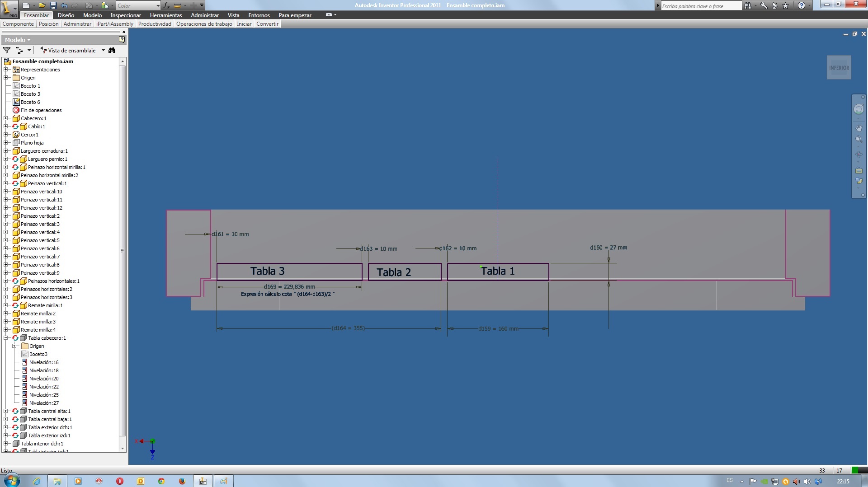Viewport: 868px width, 487px height.
Task: Expand the Representaciones node
Action: 6,70
